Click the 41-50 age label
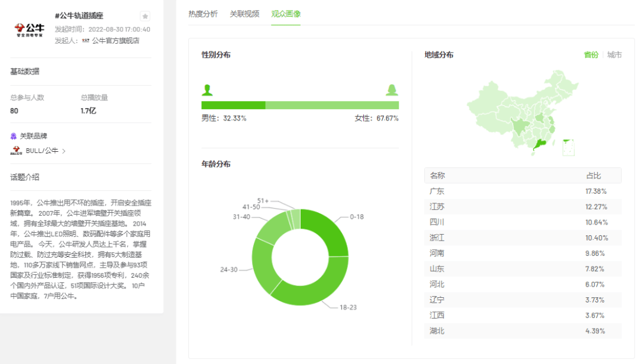Screen dimensions: 639x364 click(x=251, y=207)
